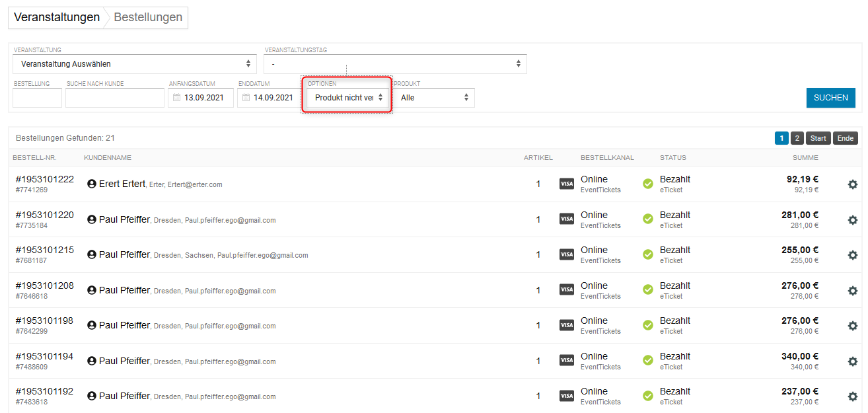
Task: Open gear menu for order #1953101192
Action: click(x=852, y=396)
